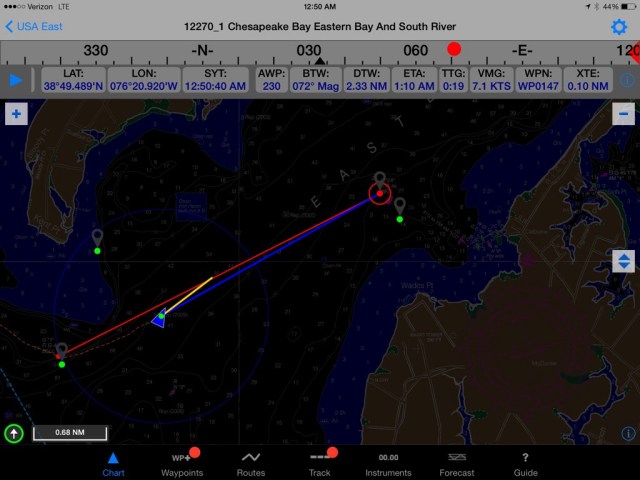This screenshot has height=480, width=640.
Task: Open the Forecast tab
Action: tap(457, 462)
